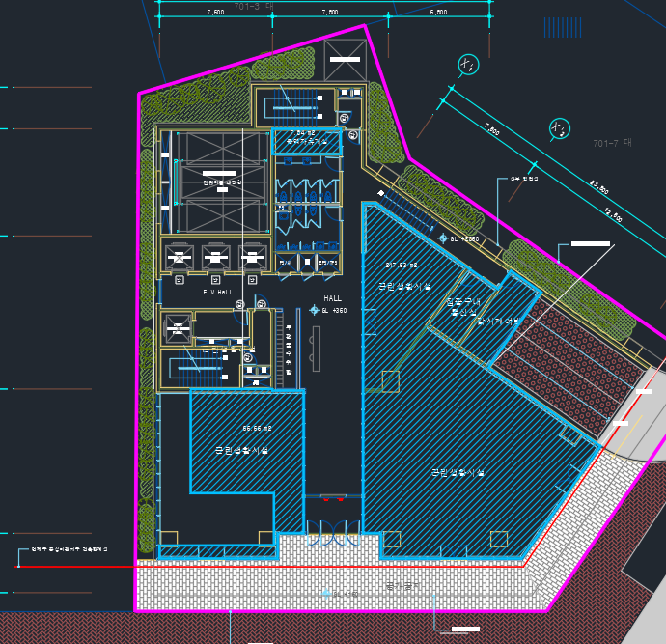666x644 pixels.
Task: Click the X1 grid bubble marker
Action: (470, 66)
